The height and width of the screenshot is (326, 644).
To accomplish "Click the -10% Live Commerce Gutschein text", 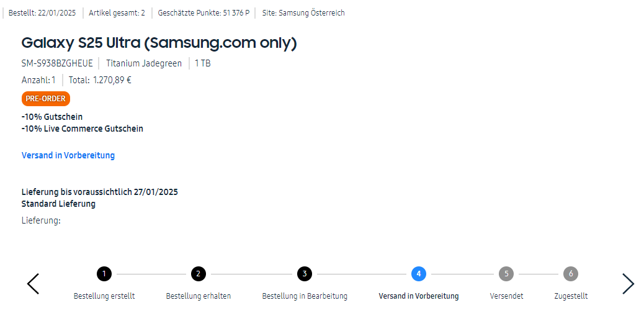I will click(x=83, y=129).
